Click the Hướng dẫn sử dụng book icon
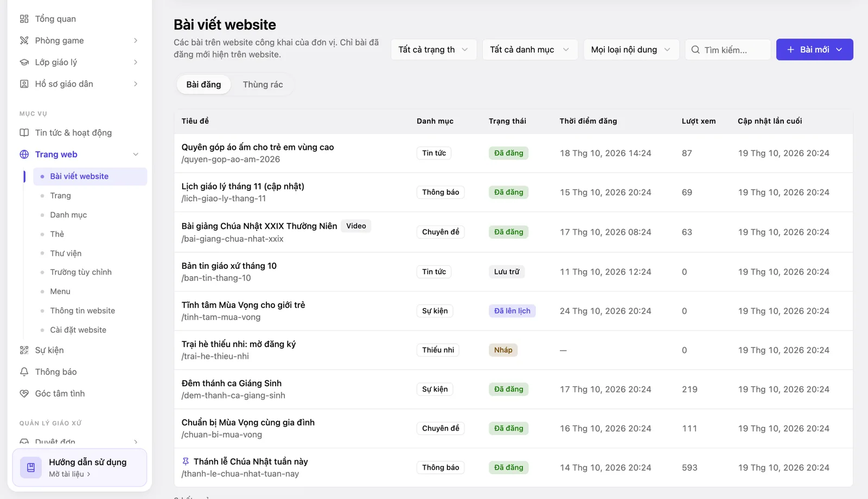The image size is (868, 499). pyautogui.click(x=31, y=468)
